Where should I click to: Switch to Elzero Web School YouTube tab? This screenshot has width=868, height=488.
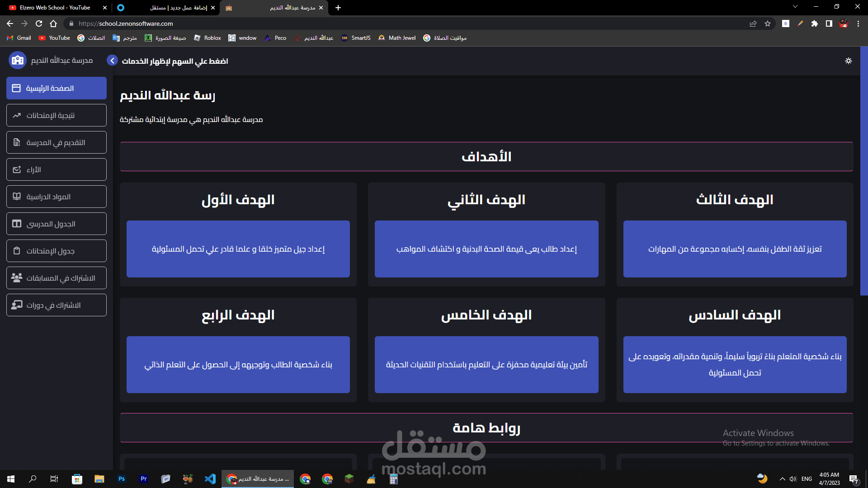[54, 8]
